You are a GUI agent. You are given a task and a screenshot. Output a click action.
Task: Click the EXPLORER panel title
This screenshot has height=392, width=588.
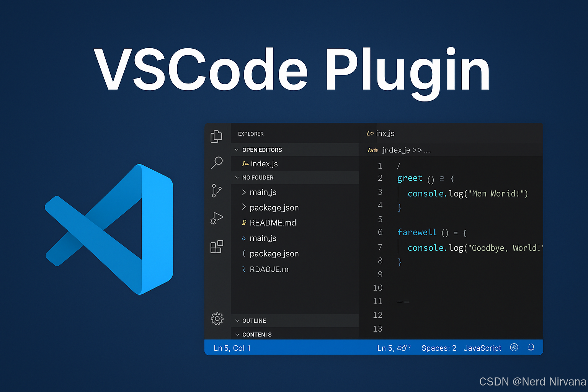point(251,134)
